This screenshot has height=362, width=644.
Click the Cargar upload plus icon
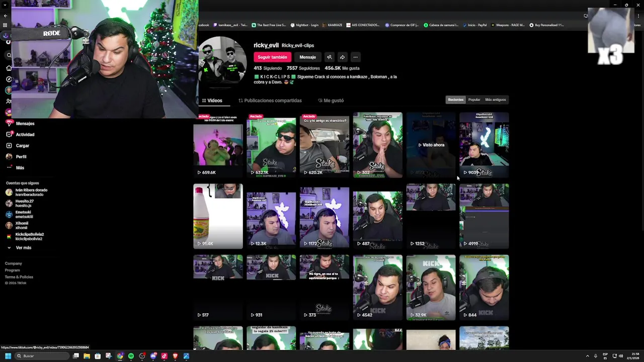tap(9, 145)
